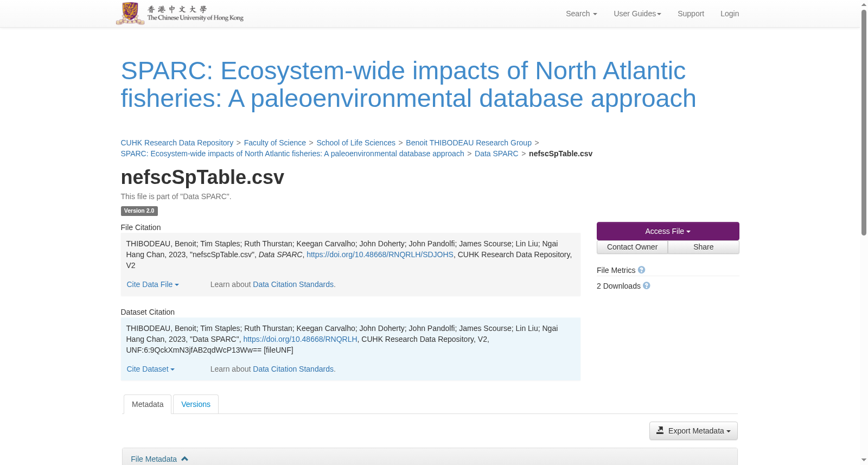Open the Cite Dataset dropdown
Image resolution: width=868 pixels, height=465 pixels.
coord(150,369)
